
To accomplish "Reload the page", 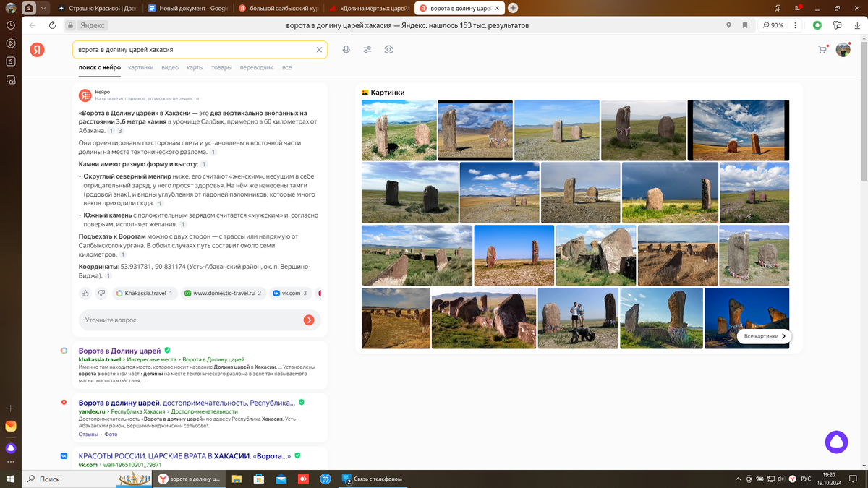I will 52,25.
